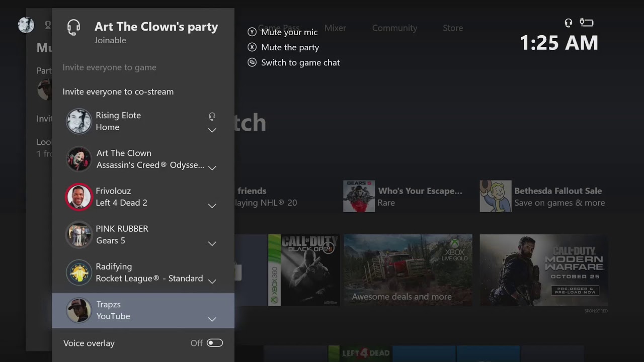Screen dimensions: 644x362
Task: Expand Trapzs's options chevron
Action: click(212, 319)
